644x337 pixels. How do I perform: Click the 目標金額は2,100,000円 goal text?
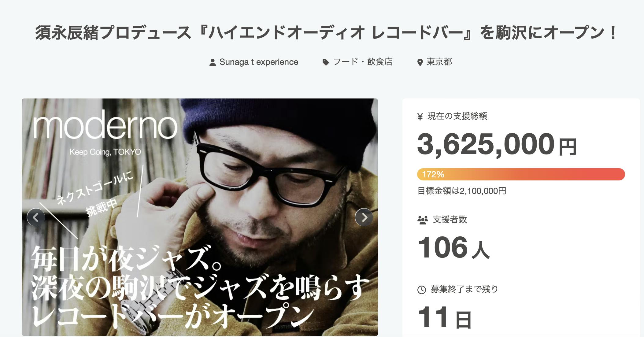462,191
